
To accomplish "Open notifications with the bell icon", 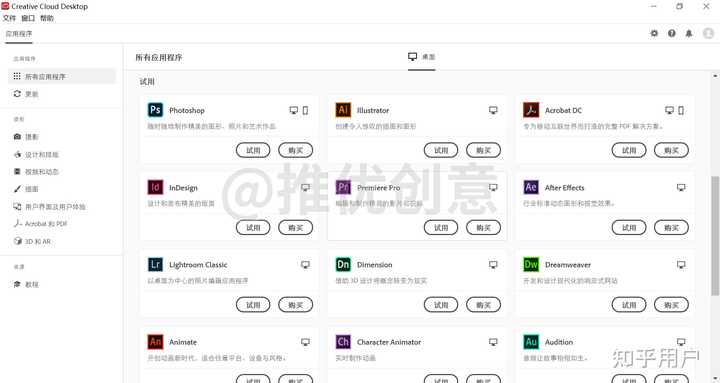I will click(689, 34).
